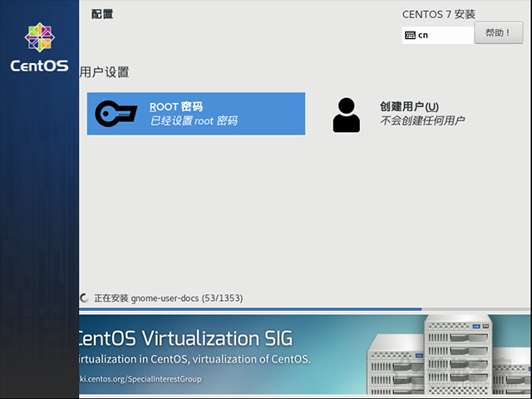Click the 配置 page title

(x=102, y=14)
